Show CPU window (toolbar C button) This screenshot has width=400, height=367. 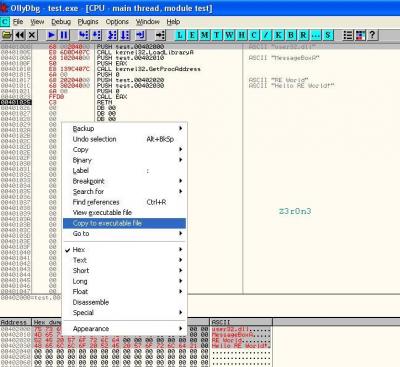click(254, 35)
